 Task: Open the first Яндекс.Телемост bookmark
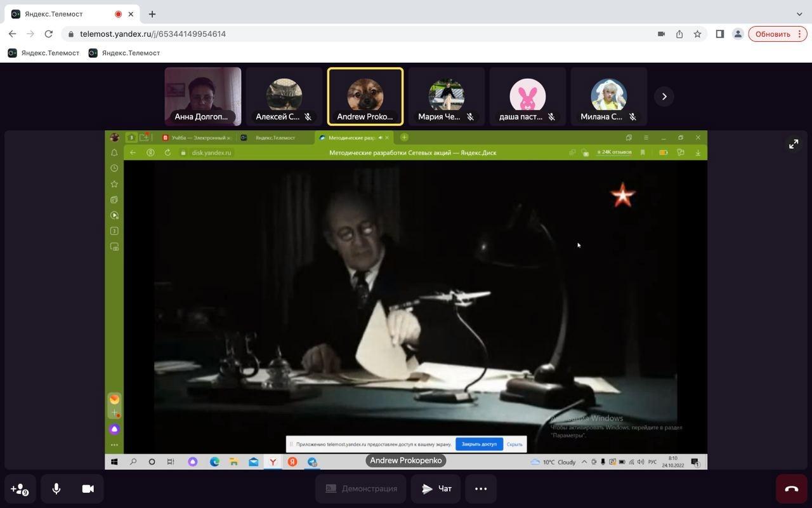tap(44, 53)
